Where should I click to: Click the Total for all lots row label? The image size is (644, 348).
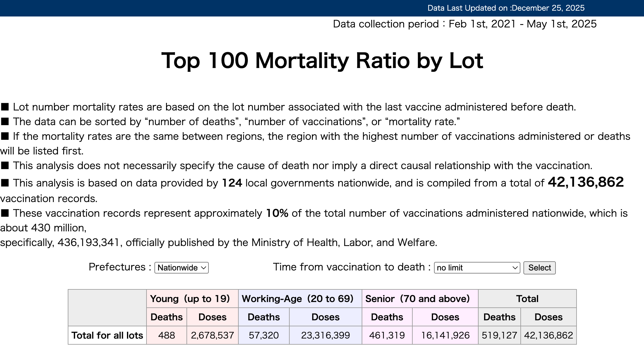tap(107, 335)
